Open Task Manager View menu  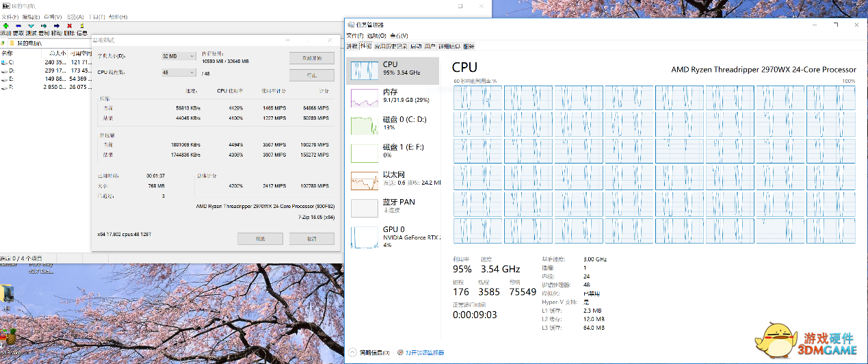click(x=399, y=36)
